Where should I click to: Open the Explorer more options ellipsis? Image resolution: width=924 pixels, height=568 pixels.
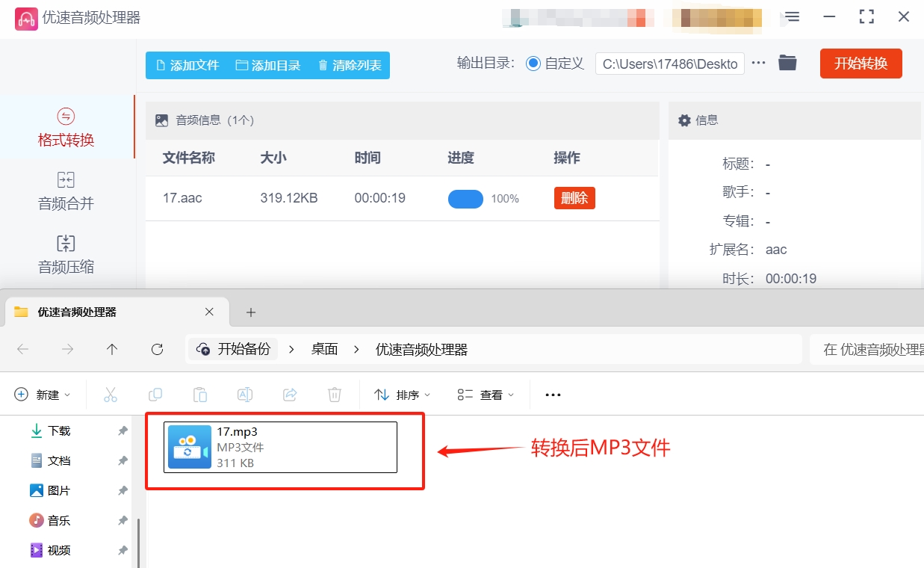coord(553,395)
